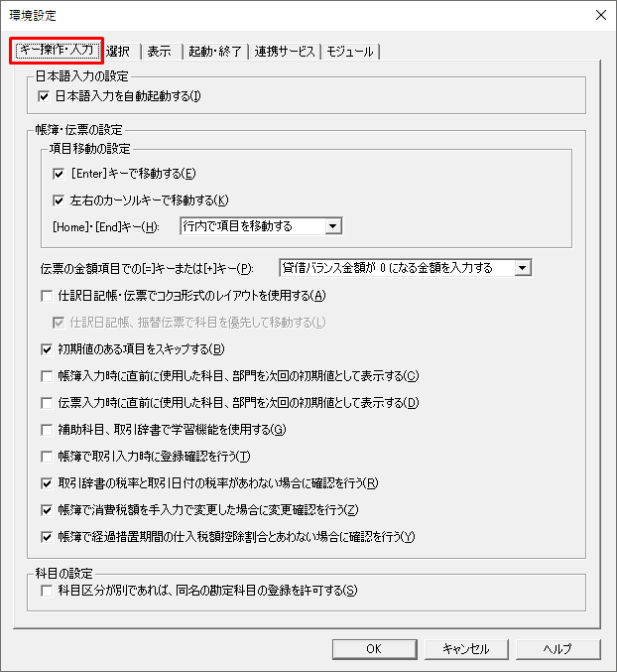
Task: Go to the 連携サービス tab
Action: coord(285,52)
